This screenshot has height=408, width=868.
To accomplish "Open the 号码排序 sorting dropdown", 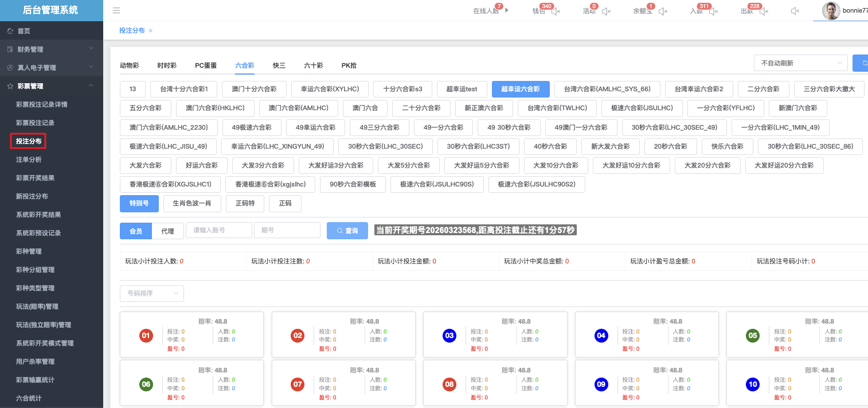I will click(152, 293).
